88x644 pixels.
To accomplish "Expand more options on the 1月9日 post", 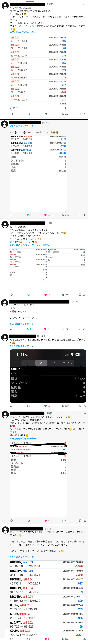I will pos(84,413).
